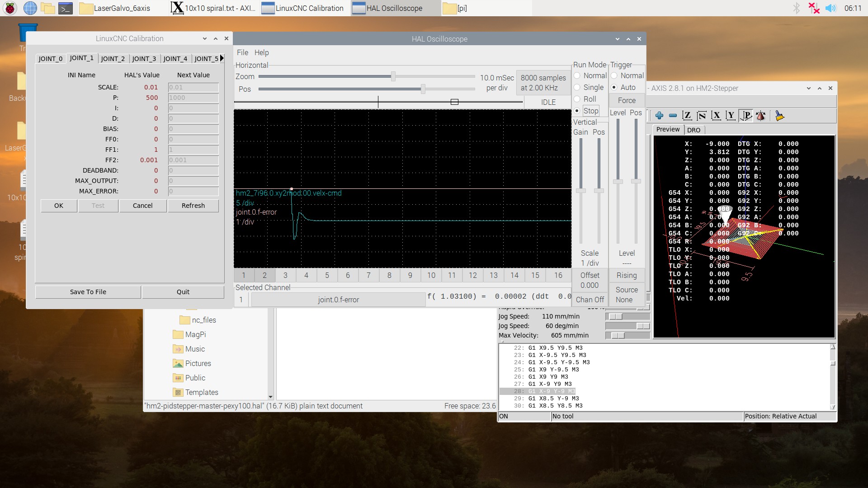Click Rising trigger edge button
Viewport: 868px width, 488px height.
pos(627,275)
